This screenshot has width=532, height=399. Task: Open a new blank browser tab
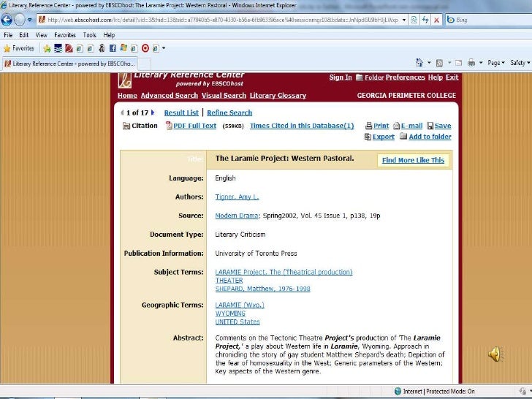tap(145, 64)
